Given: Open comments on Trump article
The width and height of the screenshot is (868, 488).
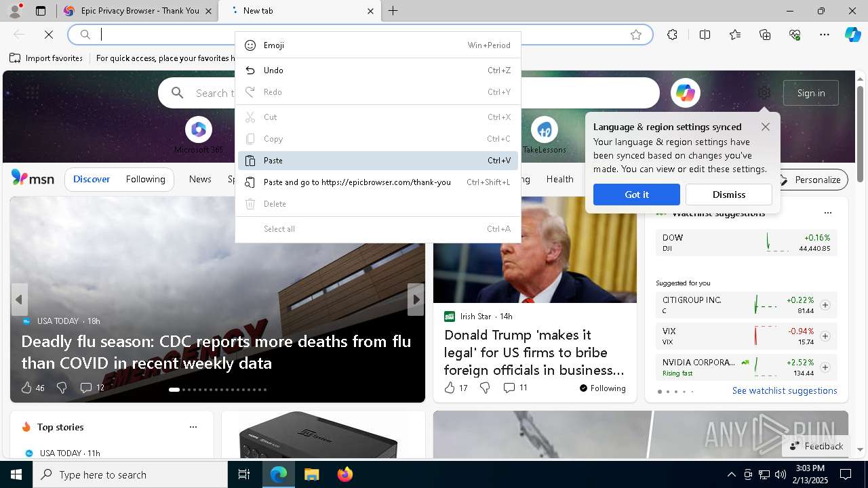Looking at the screenshot, I should (515, 388).
